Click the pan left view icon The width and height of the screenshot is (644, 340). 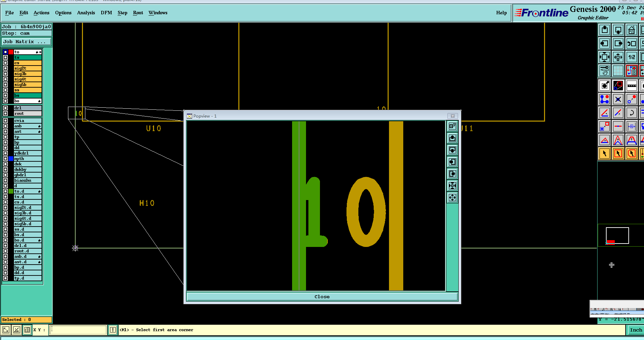tap(605, 43)
